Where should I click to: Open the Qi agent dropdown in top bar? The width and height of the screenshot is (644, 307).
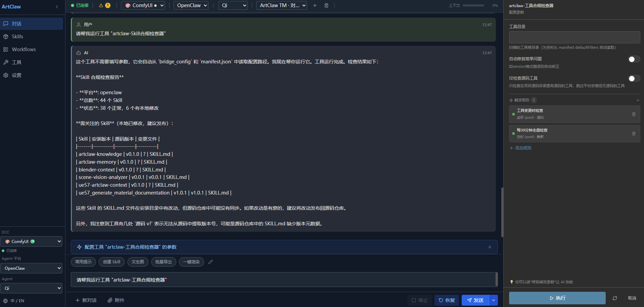point(233,5)
